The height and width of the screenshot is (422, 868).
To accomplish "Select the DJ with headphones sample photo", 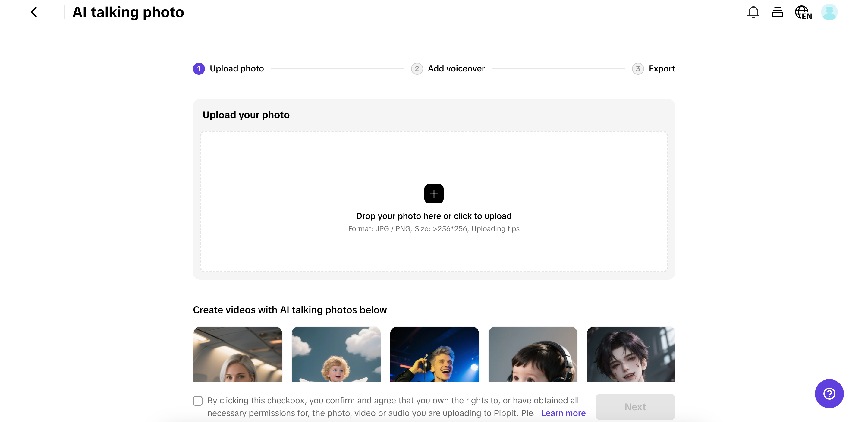I will click(434, 357).
